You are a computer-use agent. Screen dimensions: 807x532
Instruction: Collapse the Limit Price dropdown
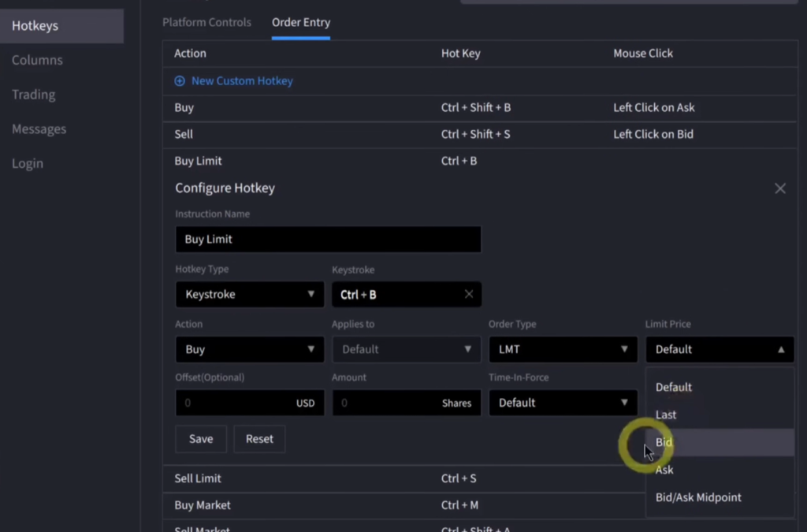tap(719, 349)
